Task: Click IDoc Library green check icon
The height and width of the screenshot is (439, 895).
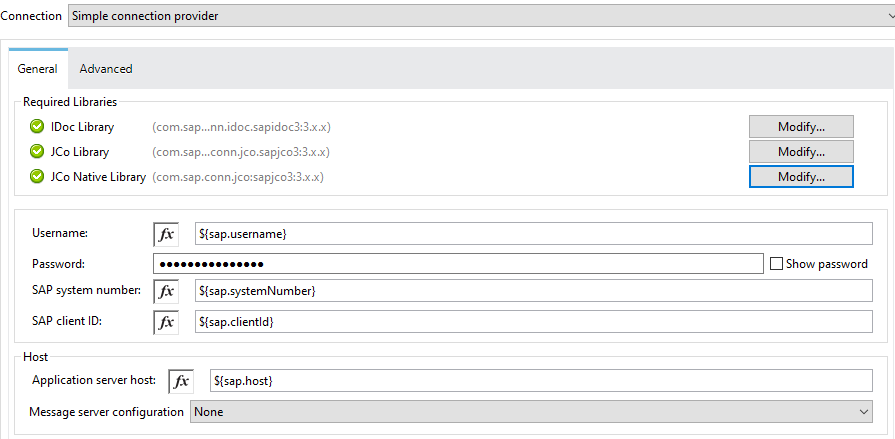Action: tap(37, 127)
